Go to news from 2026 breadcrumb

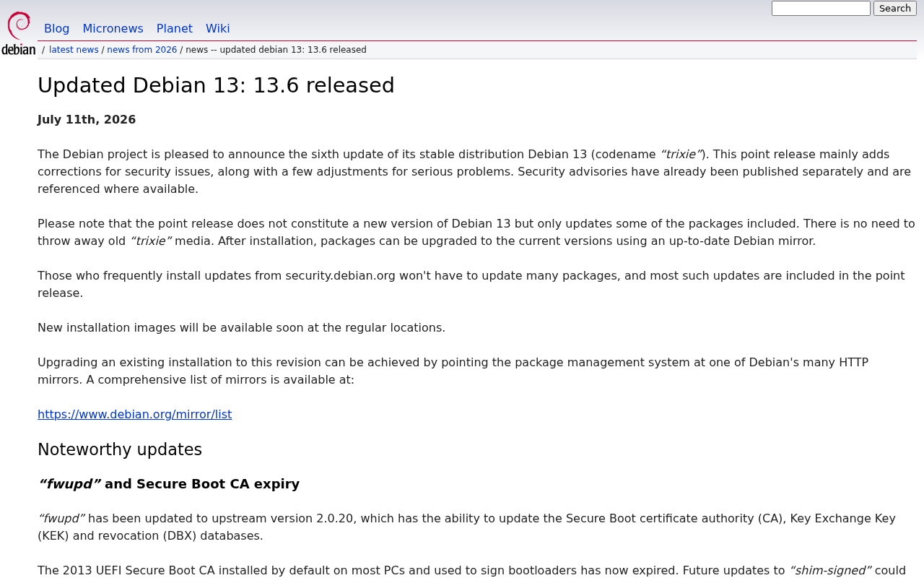tap(141, 50)
